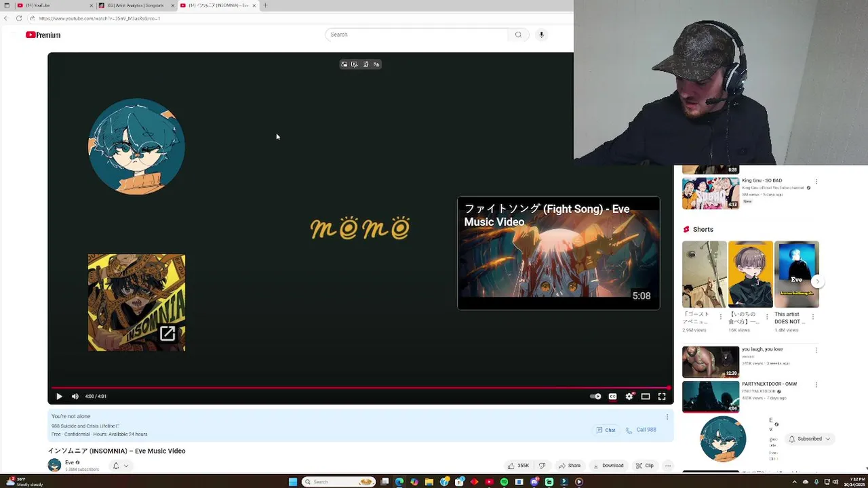
Task: Click the play button in the video player
Action: (x=59, y=396)
